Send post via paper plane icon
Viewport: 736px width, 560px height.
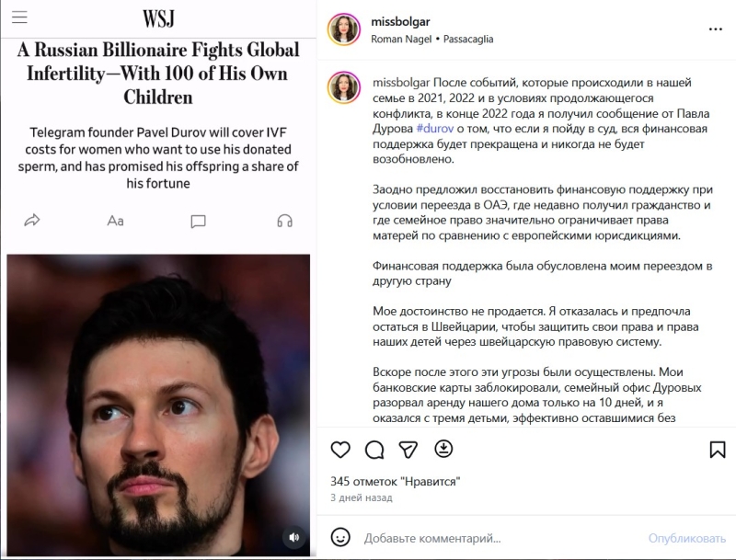coord(408,450)
